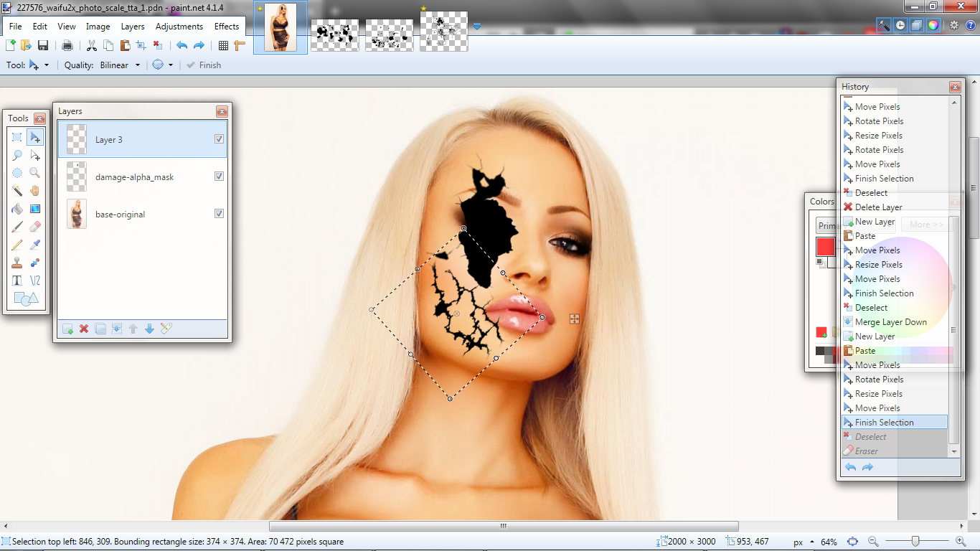
Task: Toggle base-original layer visibility checkbox
Action: pyautogui.click(x=219, y=214)
